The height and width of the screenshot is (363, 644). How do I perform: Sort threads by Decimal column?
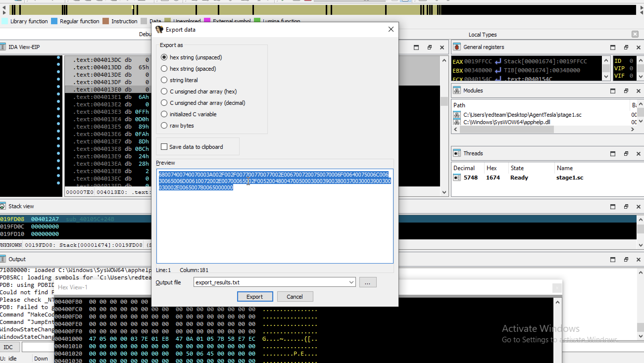click(464, 168)
